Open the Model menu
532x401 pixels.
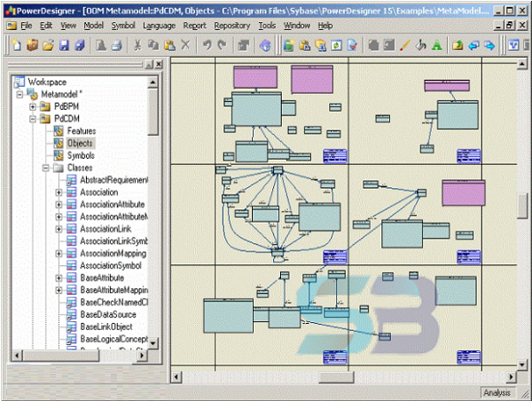click(94, 26)
